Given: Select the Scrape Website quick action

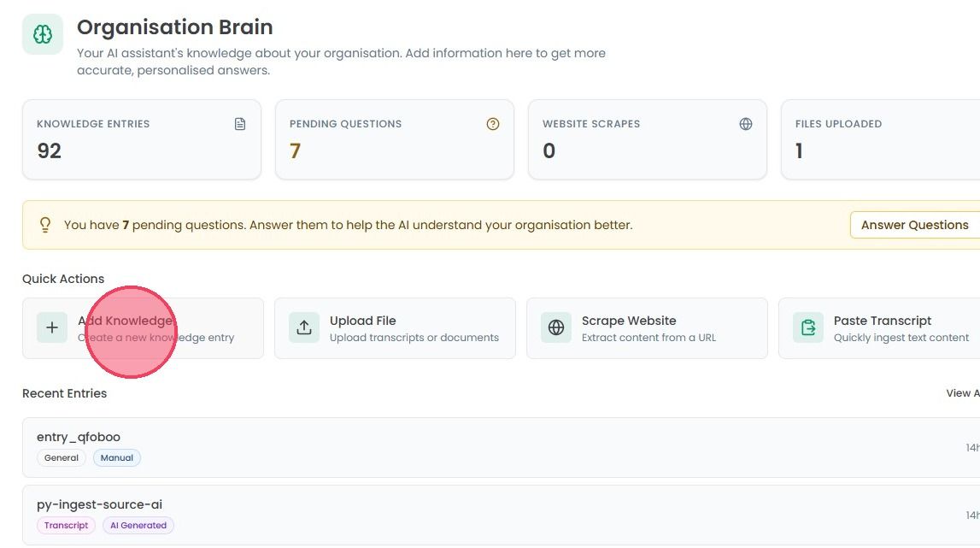Looking at the screenshot, I should click(x=647, y=328).
